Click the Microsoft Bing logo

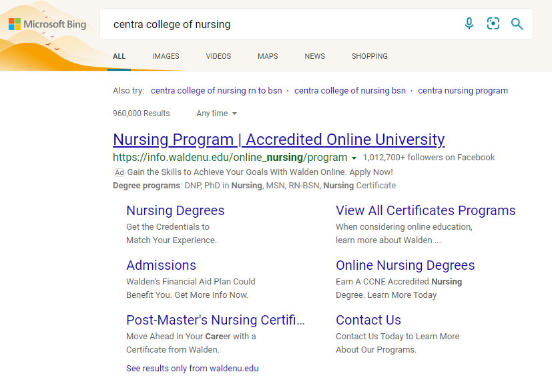47,25
